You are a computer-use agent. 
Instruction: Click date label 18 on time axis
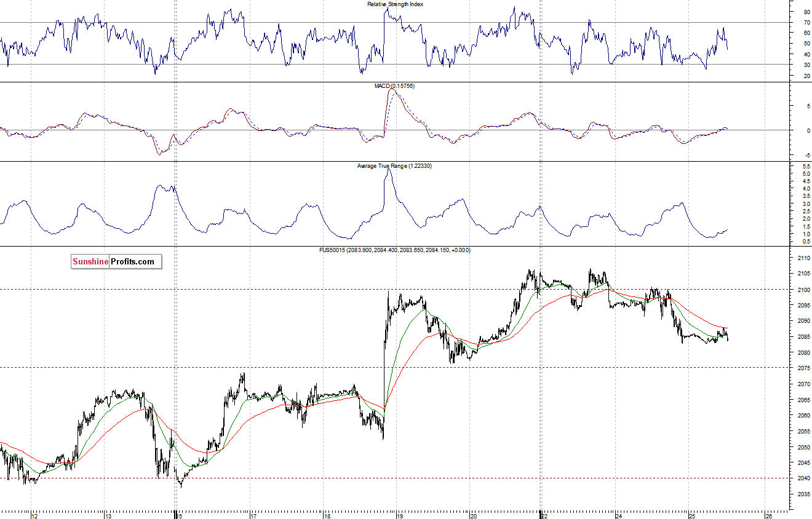point(327,516)
